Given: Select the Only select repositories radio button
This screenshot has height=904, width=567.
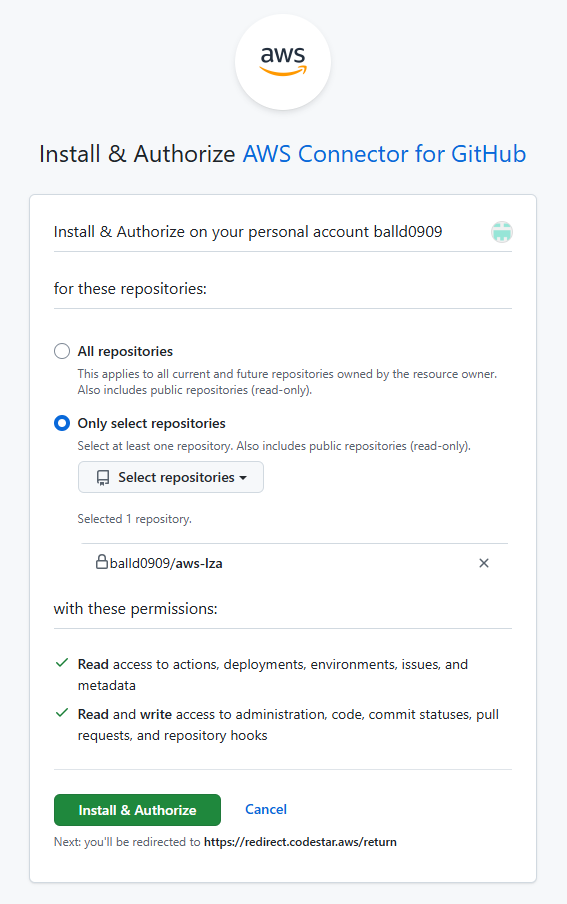Looking at the screenshot, I should point(62,423).
